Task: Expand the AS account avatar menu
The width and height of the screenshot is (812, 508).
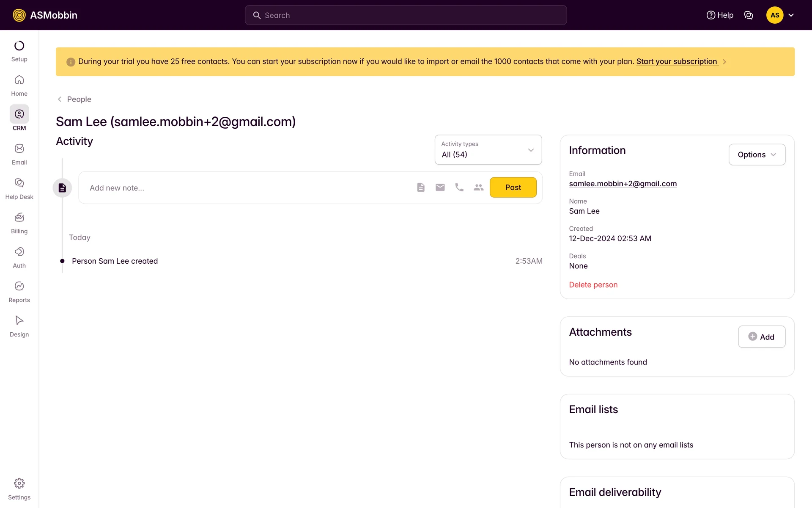Action: (780, 15)
